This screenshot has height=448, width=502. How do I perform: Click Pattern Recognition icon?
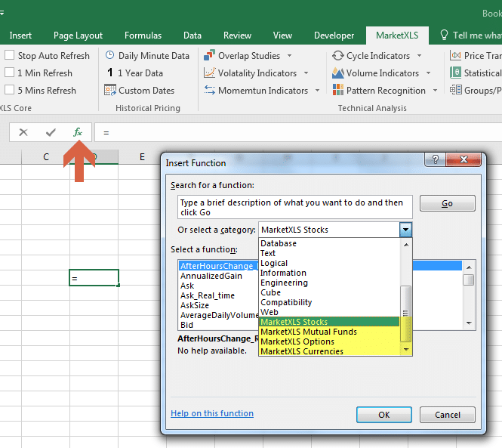pyautogui.click(x=337, y=91)
